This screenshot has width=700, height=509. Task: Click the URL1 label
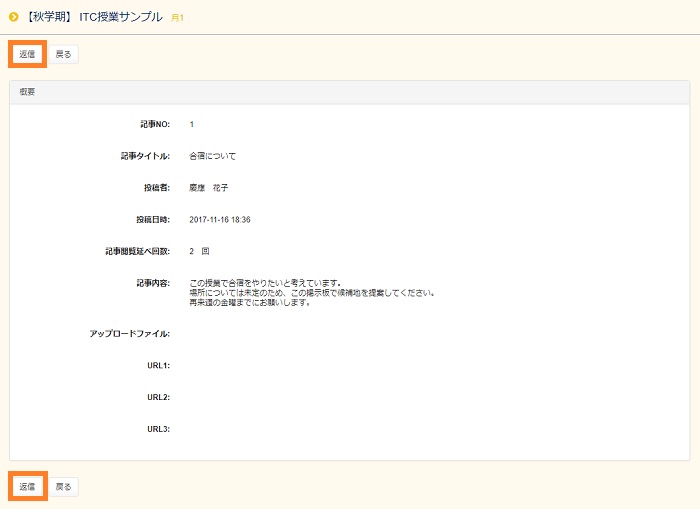158,365
